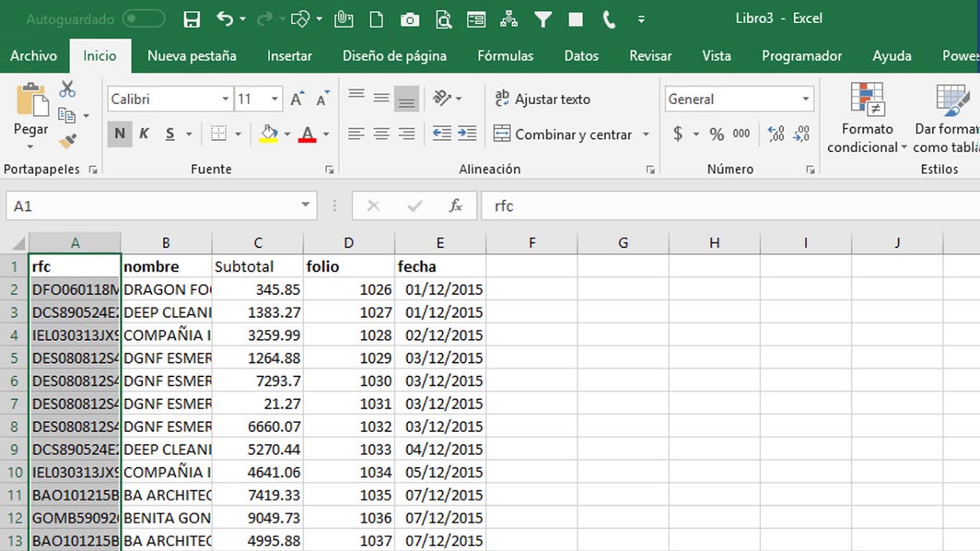Customize the quick access toolbar dropdown

(641, 19)
